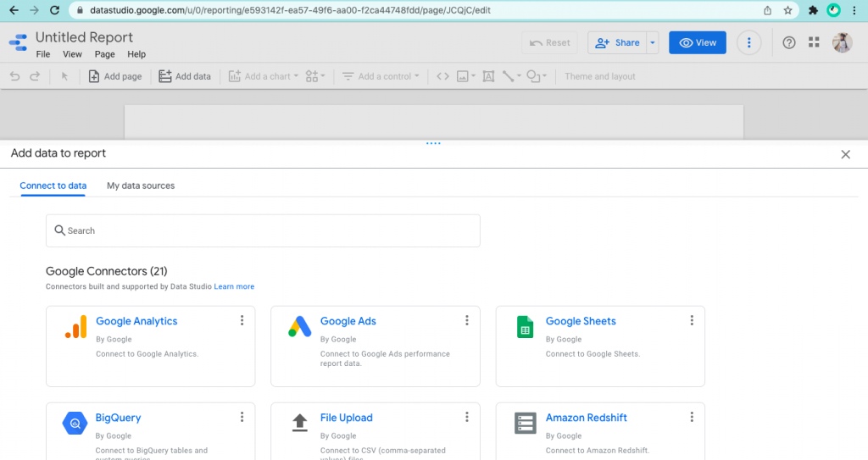Screen dimensions: 868x460
Task: Switch to the Connect to data tab
Action: point(53,186)
